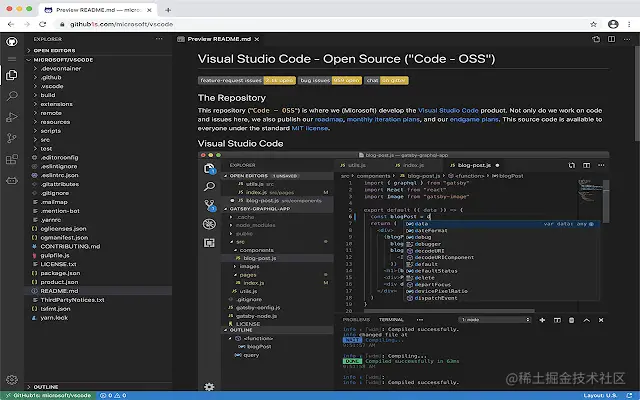This screenshot has width=640, height=400.
Task: Click the GitHub1s remote status bar item
Action: [48, 396]
